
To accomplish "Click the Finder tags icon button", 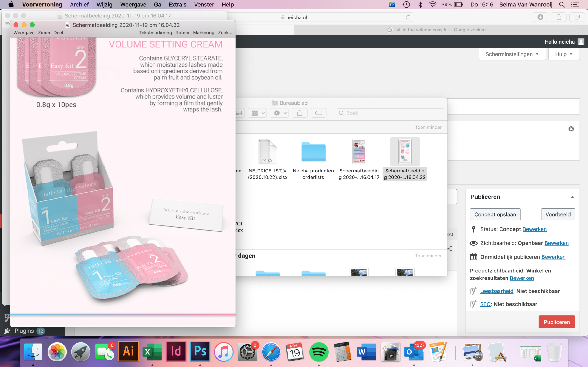I will (x=318, y=113).
